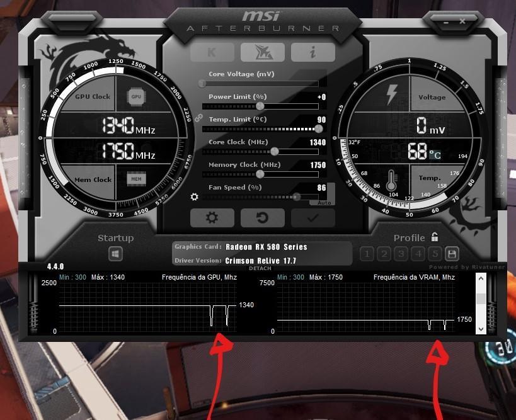Click the °C temperature unit toggle
The image size is (516, 420).
point(435,154)
